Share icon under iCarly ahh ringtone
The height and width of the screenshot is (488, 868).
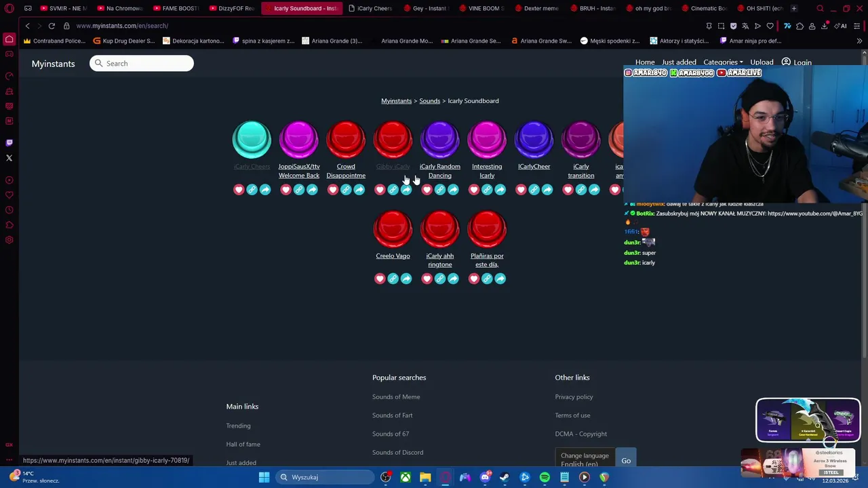pos(453,279)
